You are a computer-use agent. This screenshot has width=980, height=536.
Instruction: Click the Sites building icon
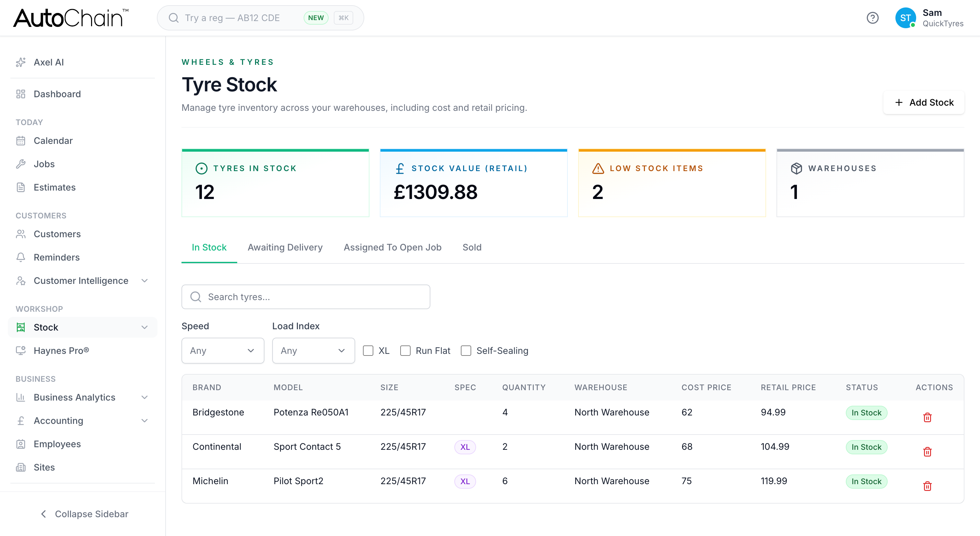click(x=21, y=467)
